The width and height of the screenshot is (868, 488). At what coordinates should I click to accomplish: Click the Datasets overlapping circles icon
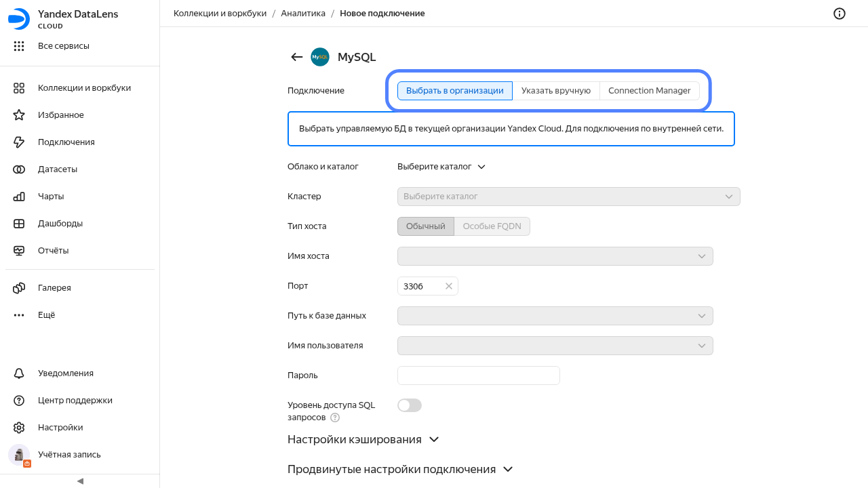(19, 169)
